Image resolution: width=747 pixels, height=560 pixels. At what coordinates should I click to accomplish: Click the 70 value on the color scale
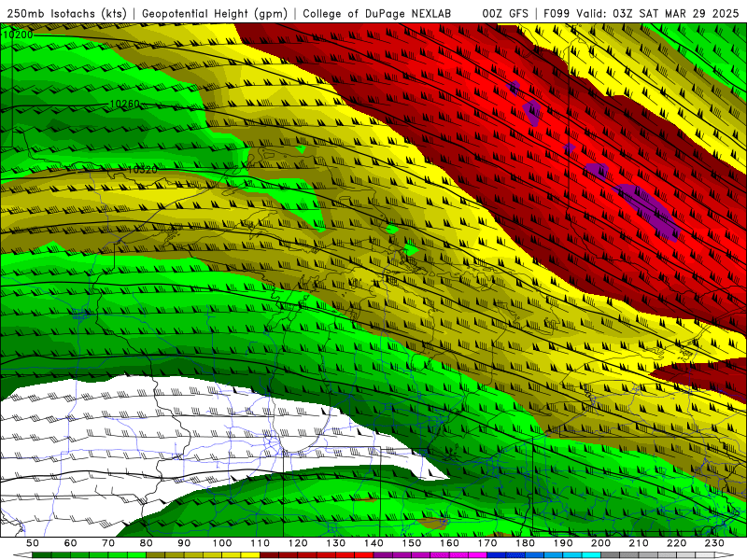click(x=108, y=543)
